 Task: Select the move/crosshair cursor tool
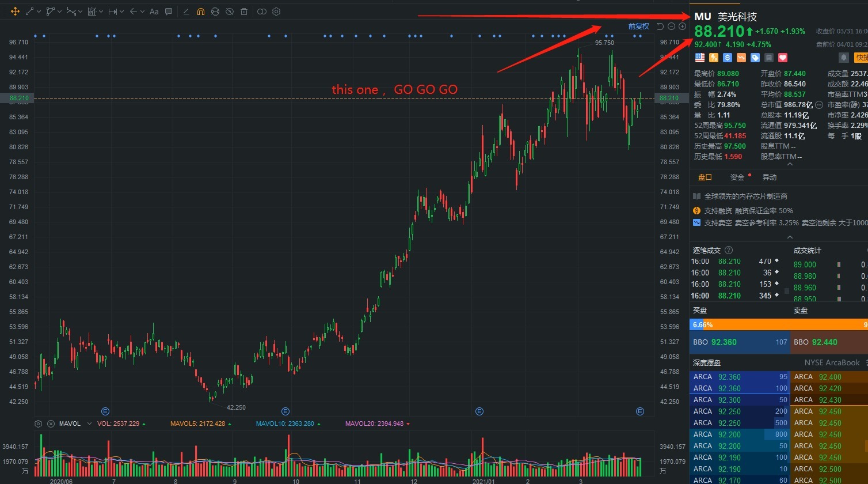click(14, 12)
